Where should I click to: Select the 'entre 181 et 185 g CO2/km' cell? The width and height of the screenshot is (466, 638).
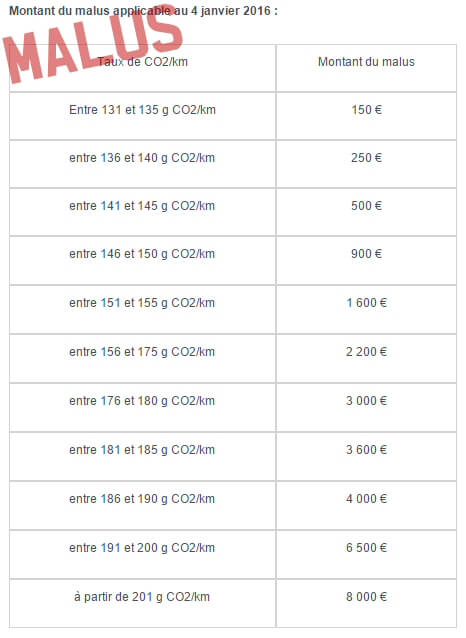tap(142, 456)
